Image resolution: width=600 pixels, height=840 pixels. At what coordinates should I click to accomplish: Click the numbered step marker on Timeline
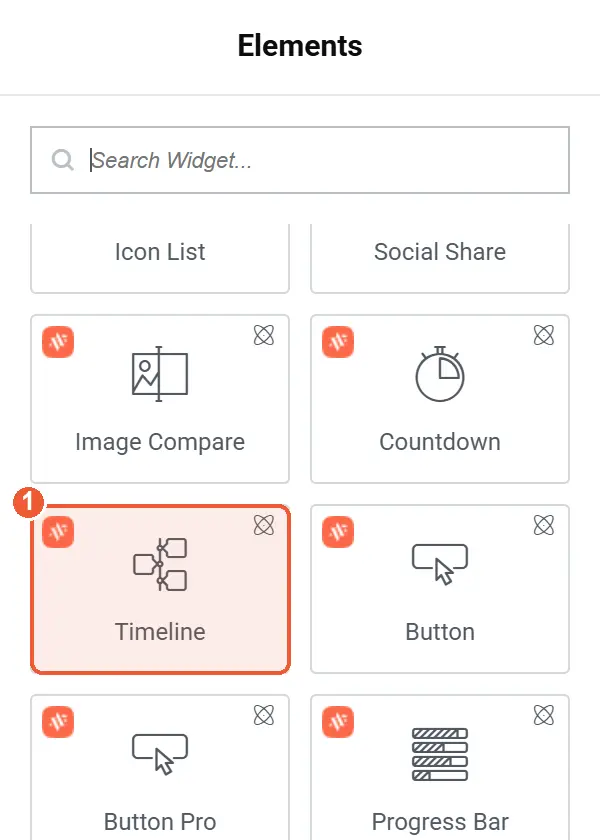coord(28,502)
